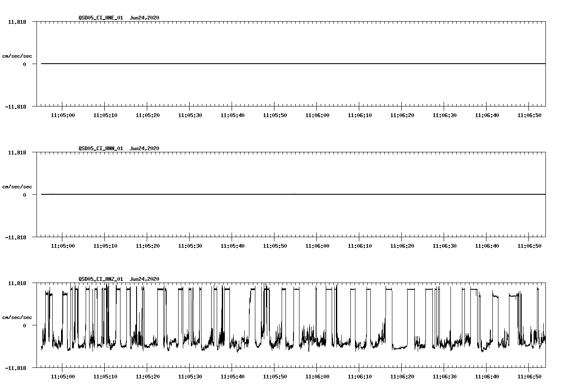Click the flat HNN waveform trace line
576x392 pixels.
coord(293,194)
